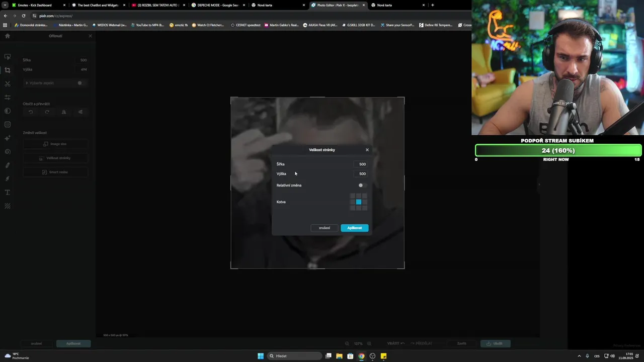
Task: Select the center anchor in Kotva grid
Action: (359, 202)
